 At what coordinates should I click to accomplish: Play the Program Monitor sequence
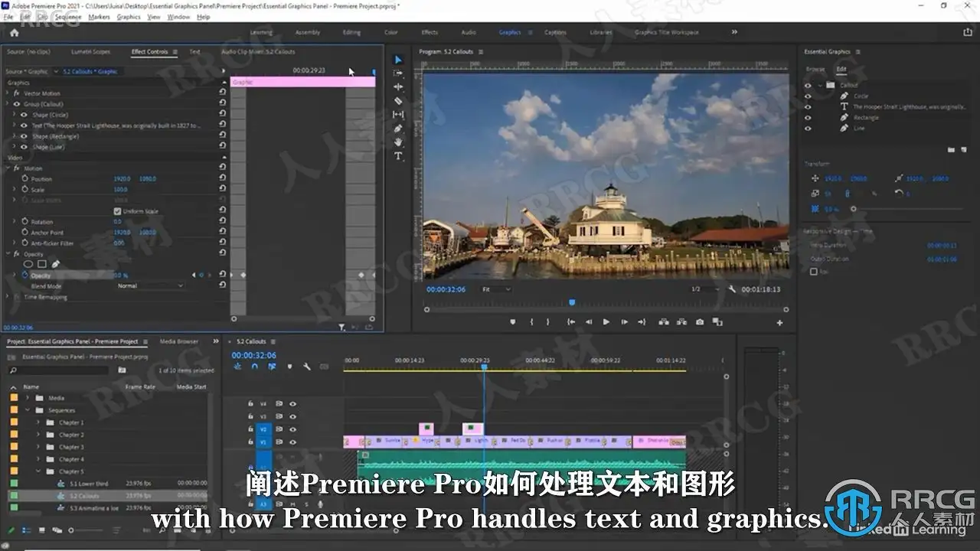pyautogui.click(x=606, y=322)
